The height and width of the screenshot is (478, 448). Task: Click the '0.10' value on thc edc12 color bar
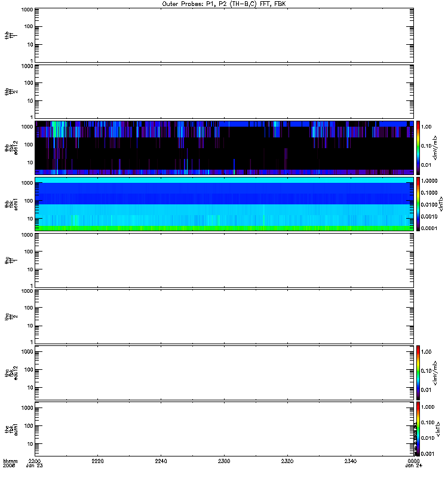click(426, 371)
